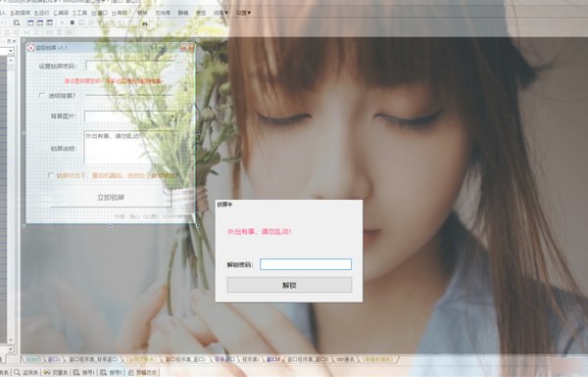Click the designer form's red title-bar close button
588x377 pixels.
[x=187, y=48]
